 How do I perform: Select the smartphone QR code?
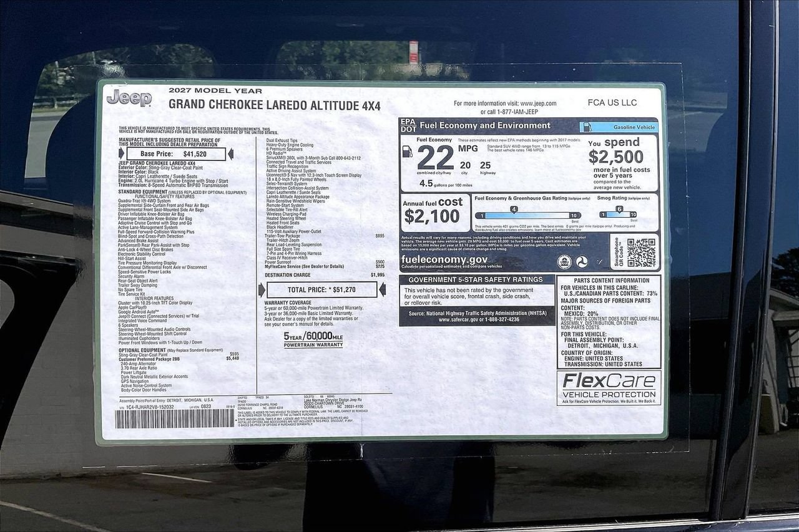[640, 253]
